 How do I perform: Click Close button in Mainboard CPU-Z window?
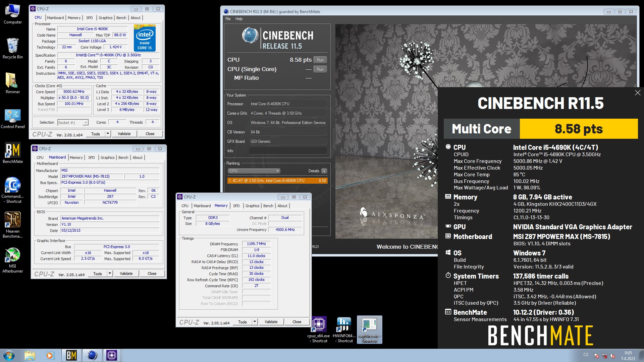coord(152,274)
